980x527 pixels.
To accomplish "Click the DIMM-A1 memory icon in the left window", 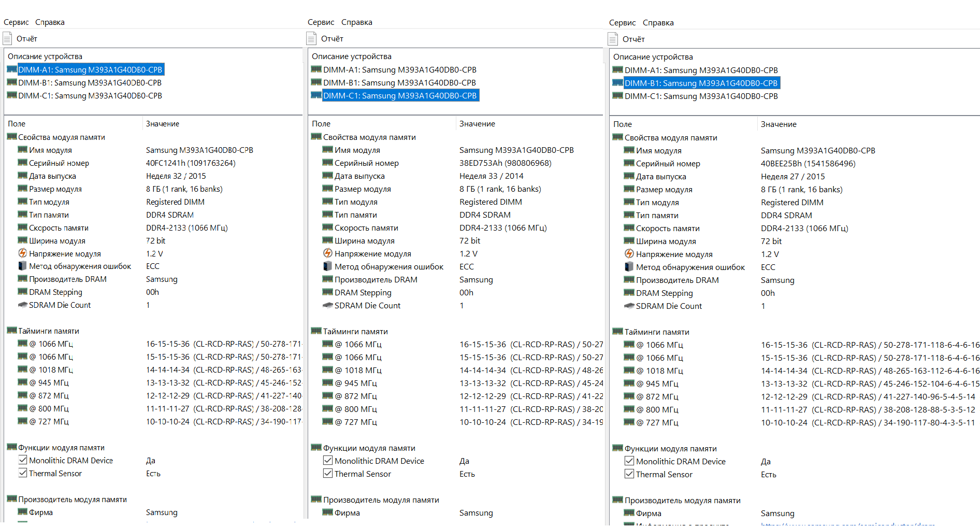I will click(x=12, y=69).
